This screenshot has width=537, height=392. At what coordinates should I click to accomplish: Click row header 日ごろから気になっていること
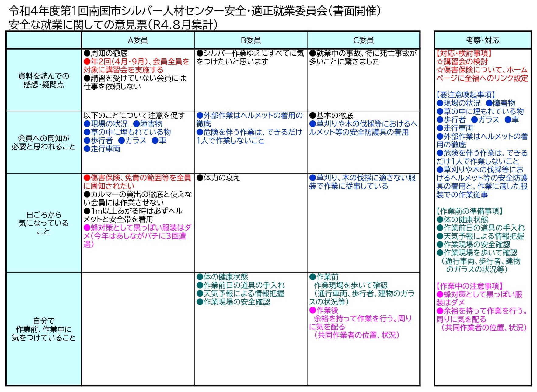[44, 223]
